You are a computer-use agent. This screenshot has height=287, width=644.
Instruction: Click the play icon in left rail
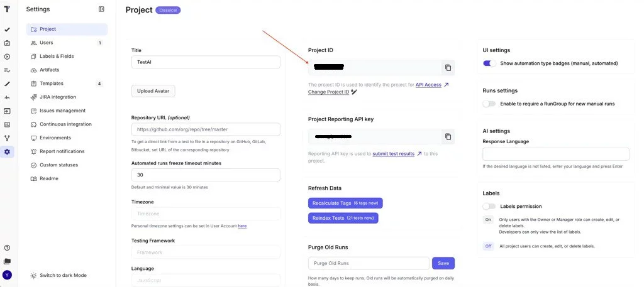7,57
